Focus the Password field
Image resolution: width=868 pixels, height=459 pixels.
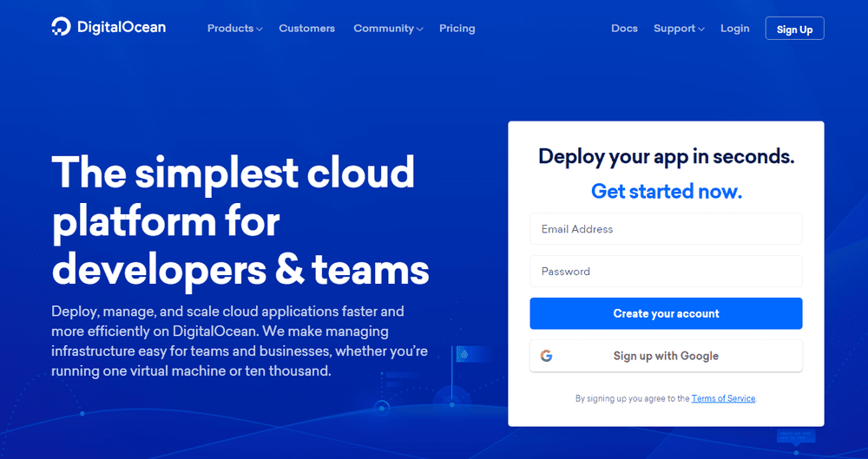666,272
